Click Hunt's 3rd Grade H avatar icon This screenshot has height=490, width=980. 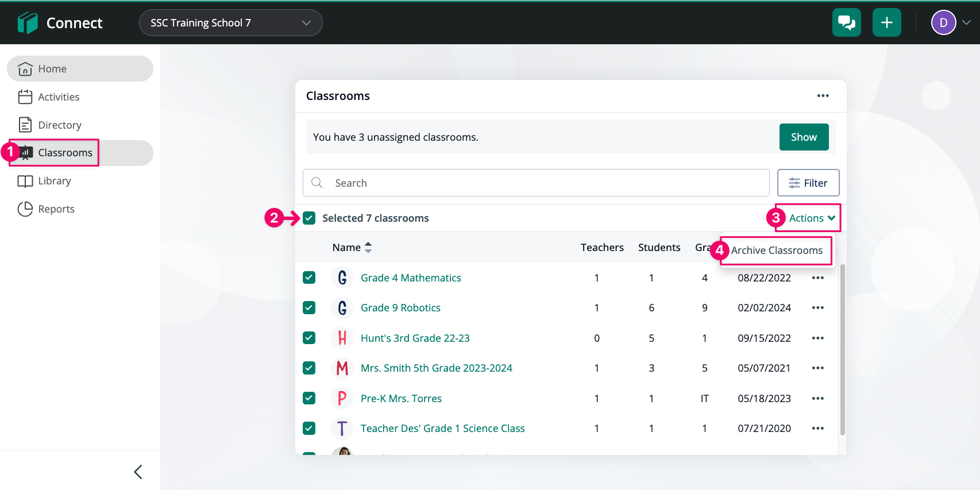pos(342,338)
